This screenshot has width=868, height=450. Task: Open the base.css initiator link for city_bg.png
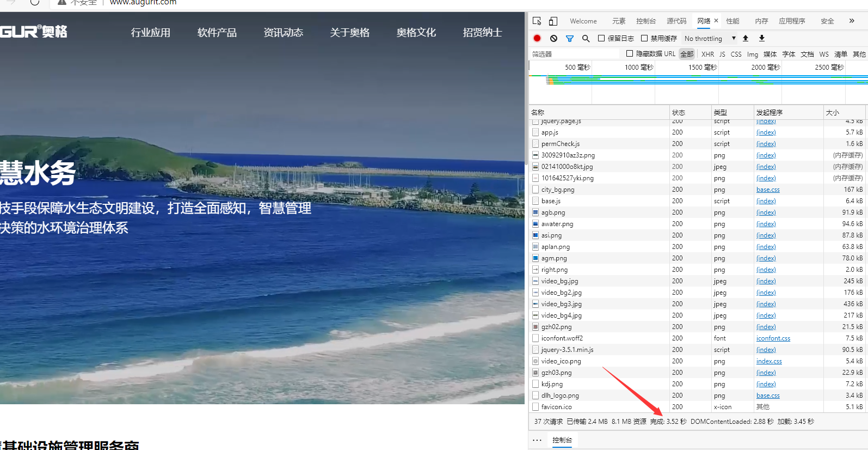click(x=768, y=190)
